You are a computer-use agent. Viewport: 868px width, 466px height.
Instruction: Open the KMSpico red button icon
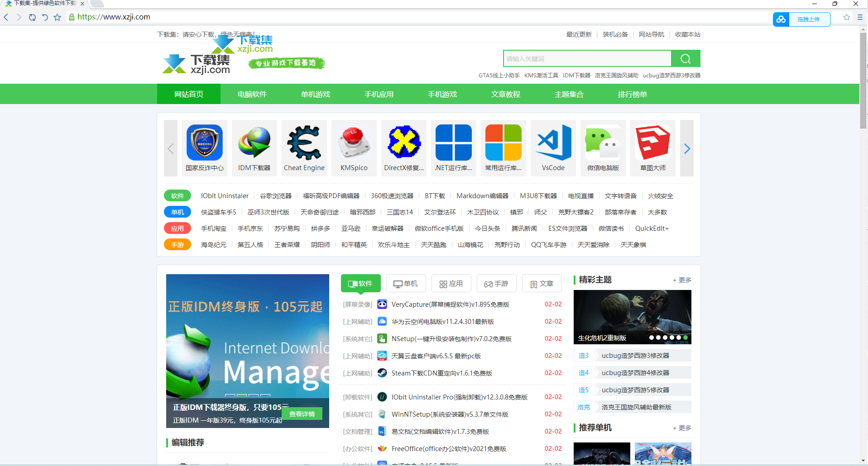point(354,143)
